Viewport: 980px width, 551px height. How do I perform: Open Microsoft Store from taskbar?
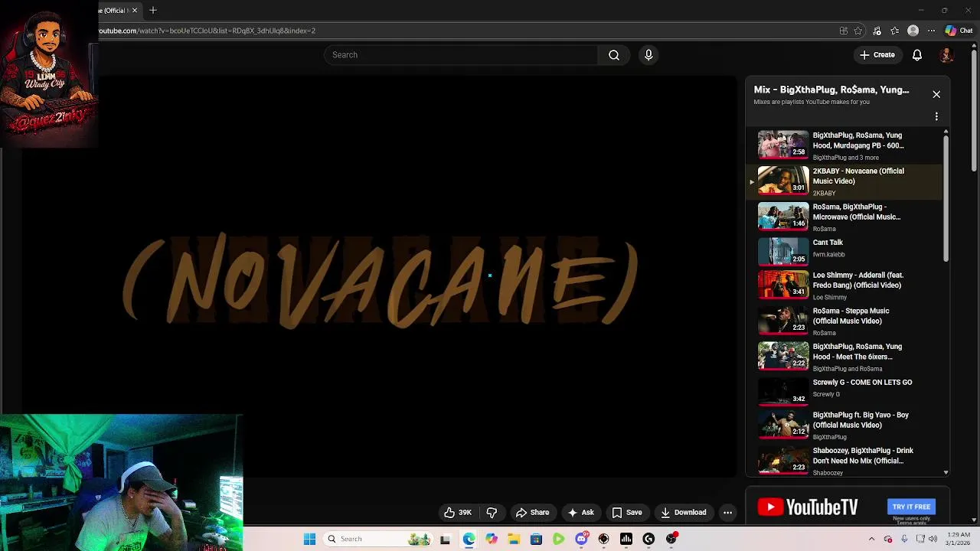tap(536, 539)
